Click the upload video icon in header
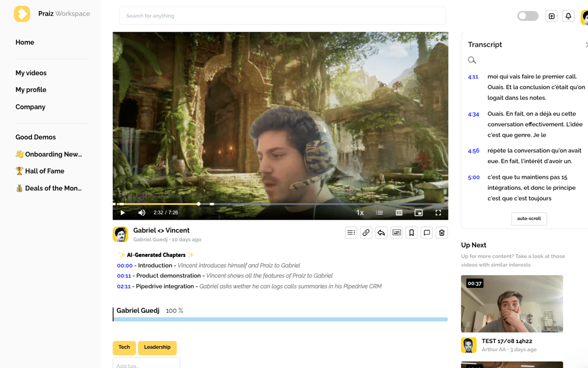The height and width of the screenshot is (368, 588). click(552, 16)
